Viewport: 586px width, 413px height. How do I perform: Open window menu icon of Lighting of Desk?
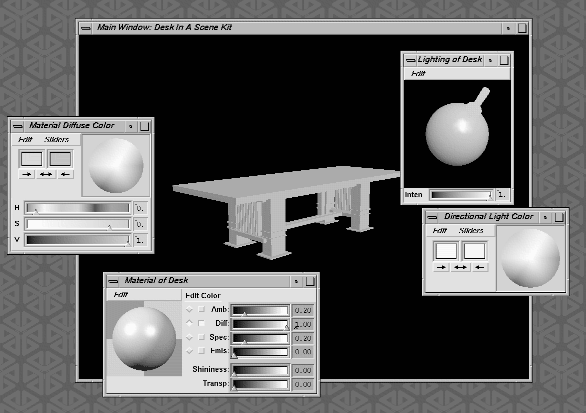point(410,60)
